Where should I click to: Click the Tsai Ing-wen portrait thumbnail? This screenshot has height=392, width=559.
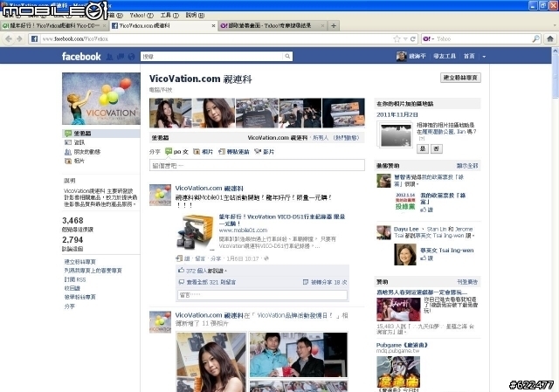coord(405,254)
